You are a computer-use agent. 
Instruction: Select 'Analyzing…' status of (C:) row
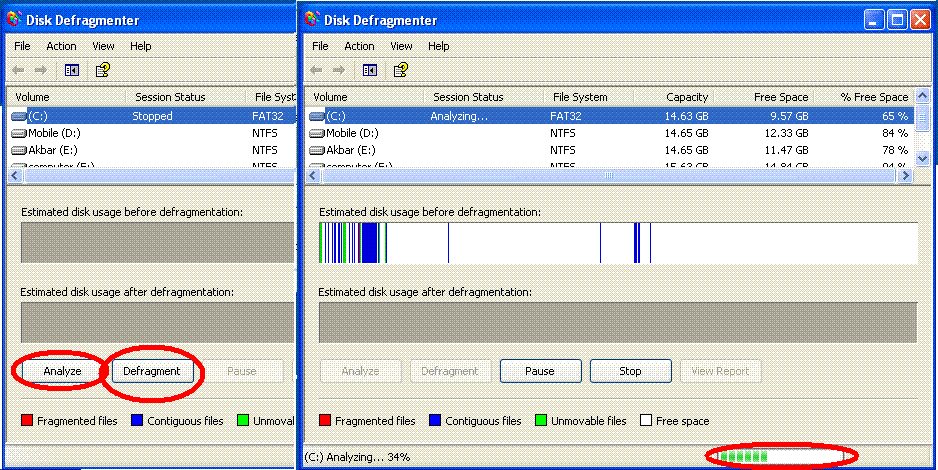(x=459, y=116)
